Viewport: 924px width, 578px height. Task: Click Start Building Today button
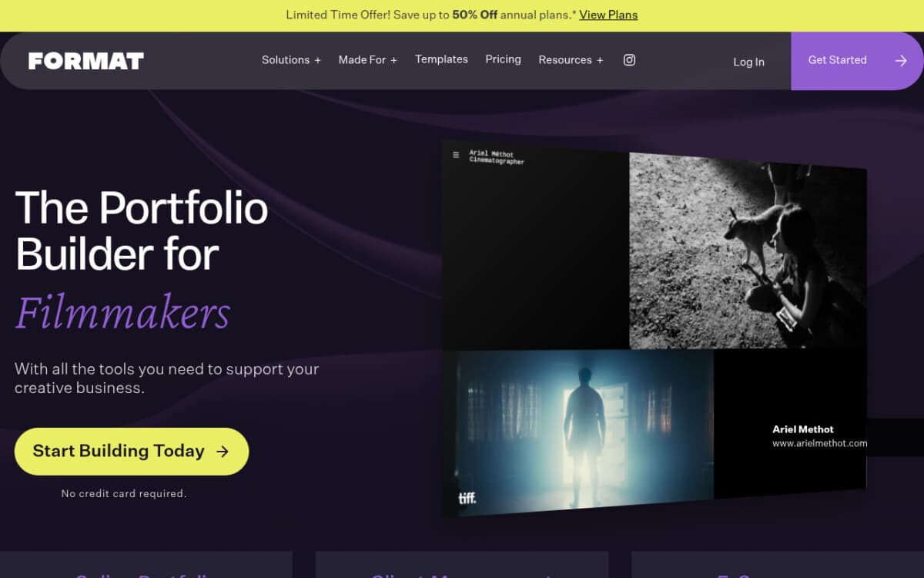click(x=132, y=452)
